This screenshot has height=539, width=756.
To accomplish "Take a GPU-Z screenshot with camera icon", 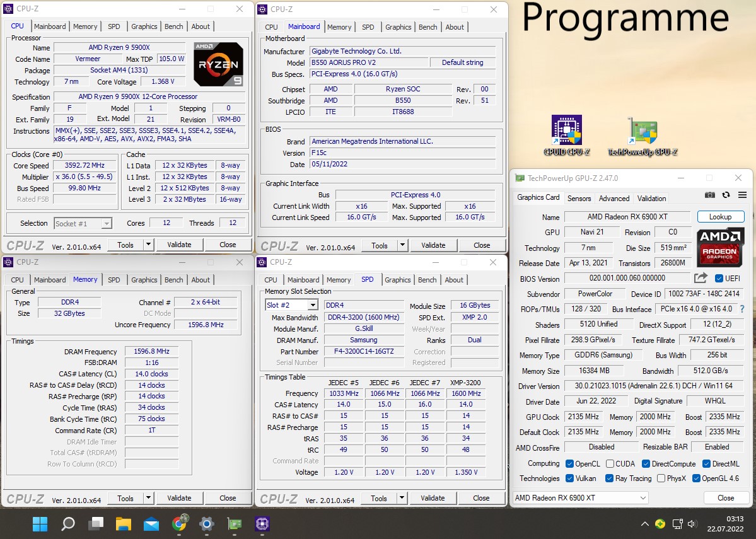I will pos(710,195).
